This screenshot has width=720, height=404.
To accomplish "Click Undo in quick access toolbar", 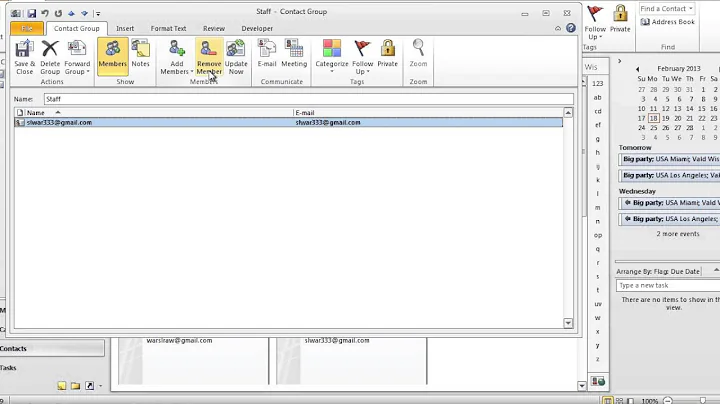I will coord(45,13).
